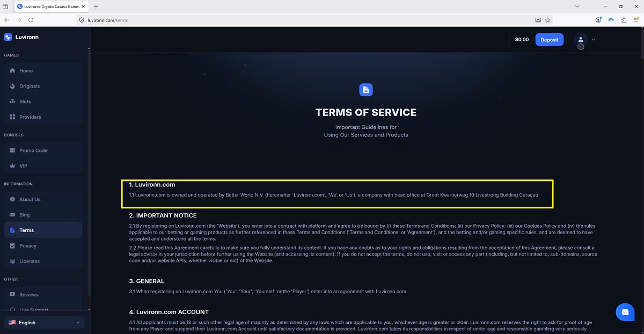644x334 pixels.
Task: Click the '4. Luvironn.com ACCOUNT' heading
Action: coord(169,311)
